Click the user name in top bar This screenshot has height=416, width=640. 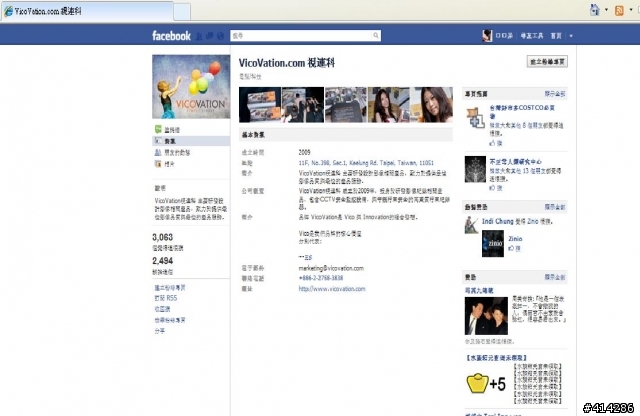click(504, 36)
